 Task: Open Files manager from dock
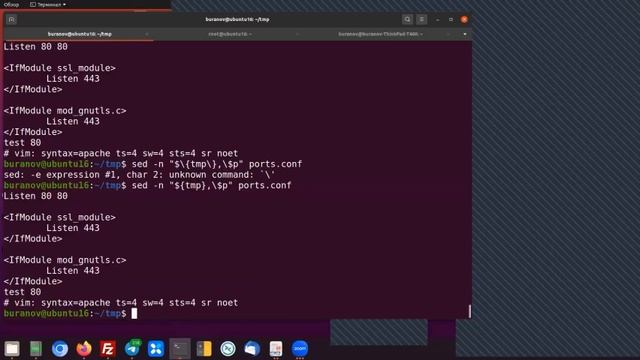point(12,349)
